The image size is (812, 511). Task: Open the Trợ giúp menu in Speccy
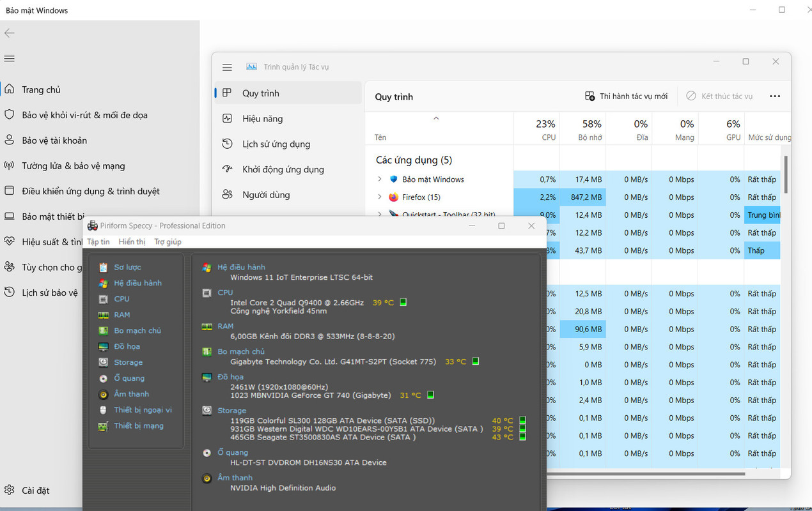click(168, 241)
